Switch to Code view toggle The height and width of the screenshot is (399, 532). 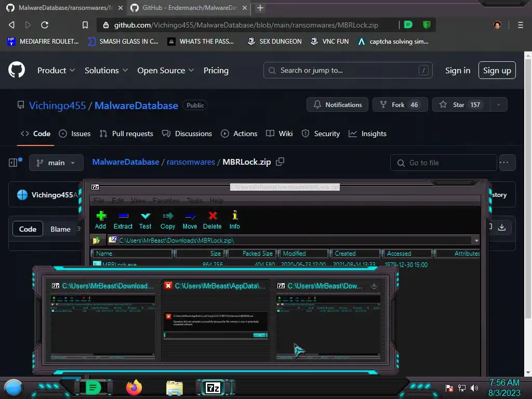[x=28, y=229]
